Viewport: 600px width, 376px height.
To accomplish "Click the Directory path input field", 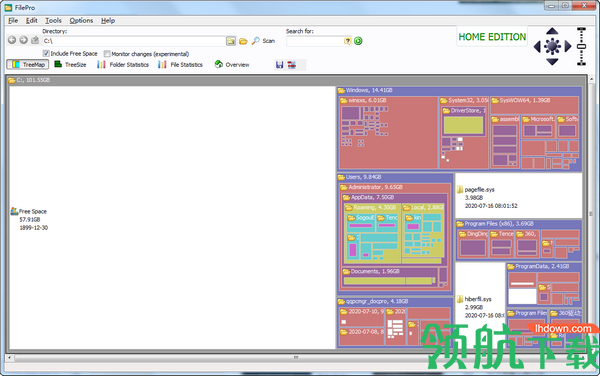I will [134, 41].
